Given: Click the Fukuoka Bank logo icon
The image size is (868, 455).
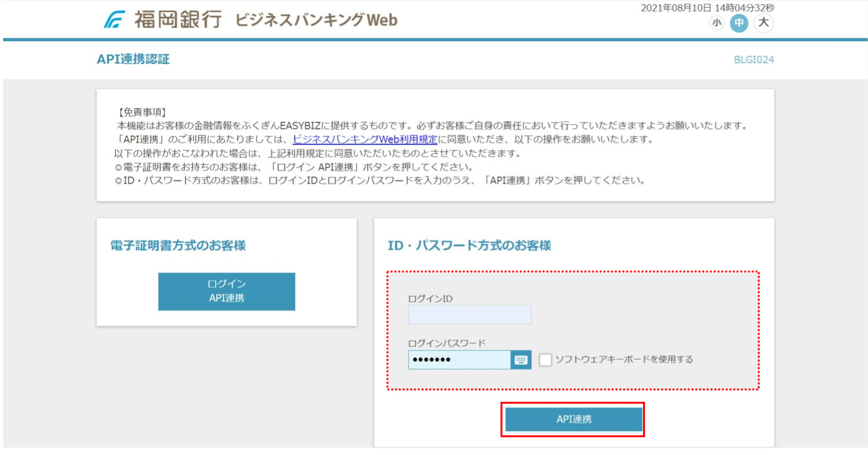Looking at the screenshot, I should click(115, 20).
